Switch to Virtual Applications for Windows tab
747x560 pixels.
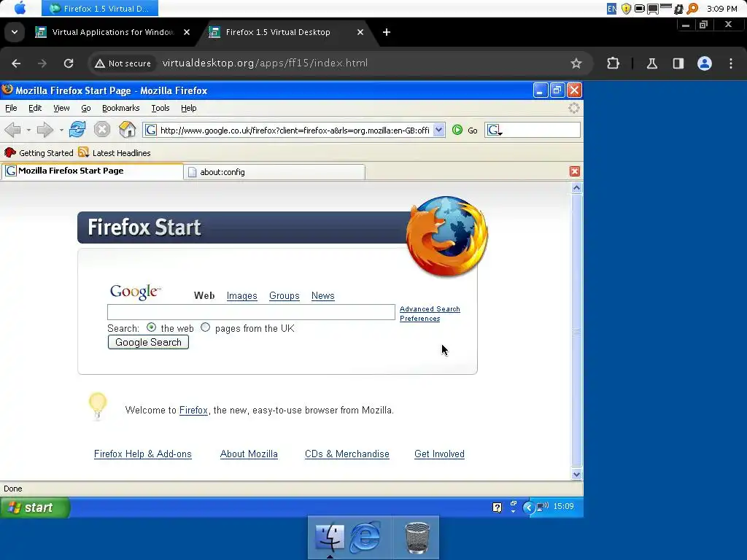(x=112, y=32)
